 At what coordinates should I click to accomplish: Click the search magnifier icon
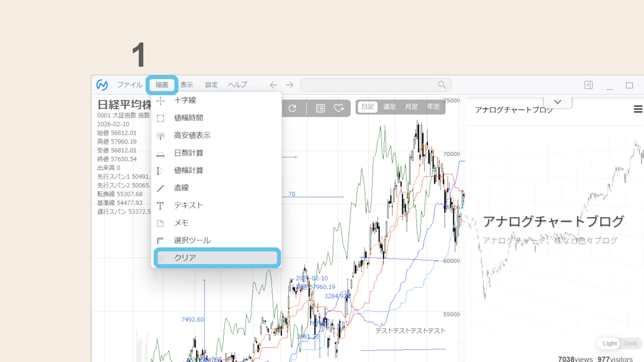442,85
